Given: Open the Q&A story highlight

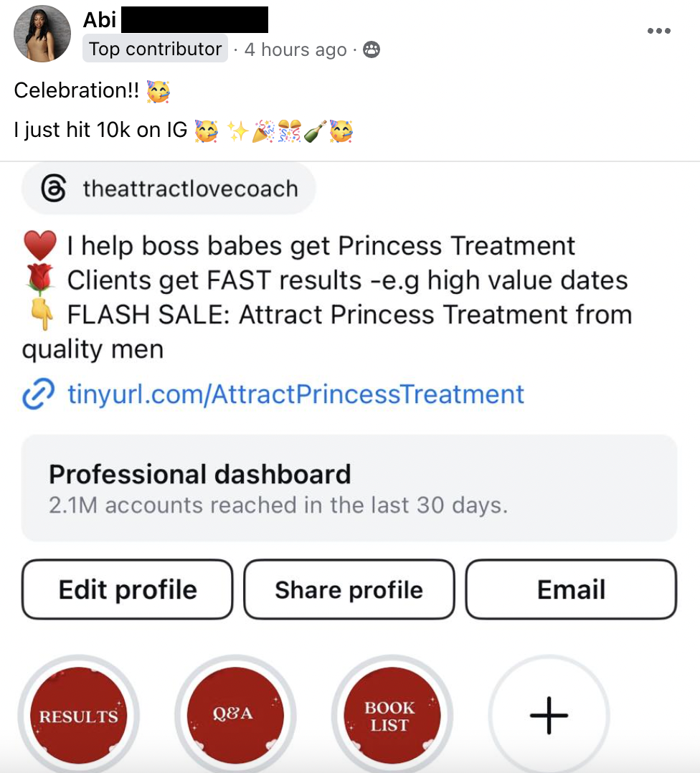Looking at the screenshot, I should pyautogui.click(x=235, y=715).
